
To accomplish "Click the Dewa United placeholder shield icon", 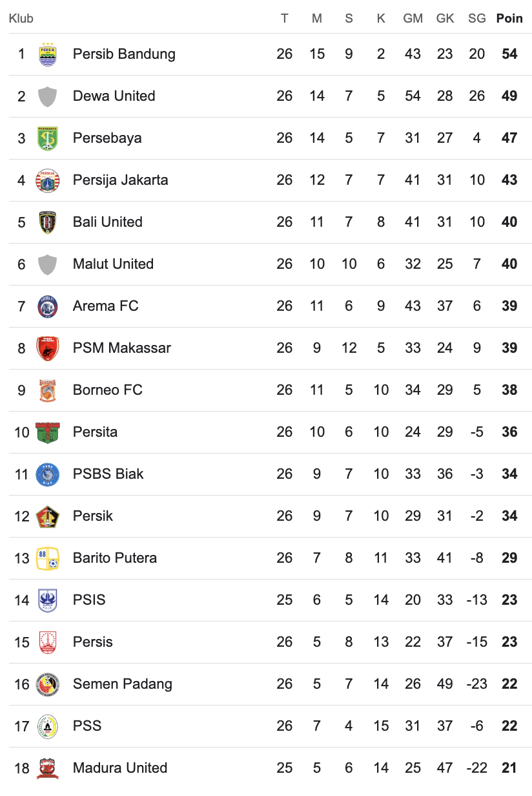I will 48,96.
